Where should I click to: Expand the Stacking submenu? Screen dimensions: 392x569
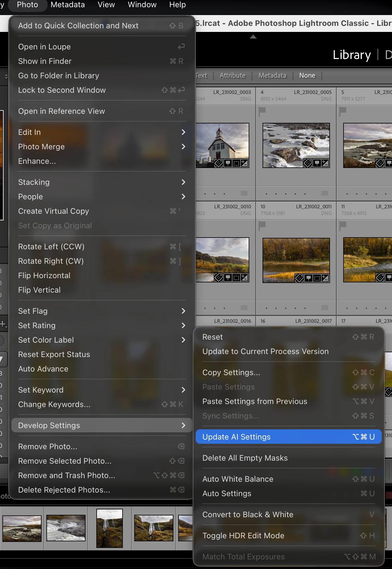(102, 182)
